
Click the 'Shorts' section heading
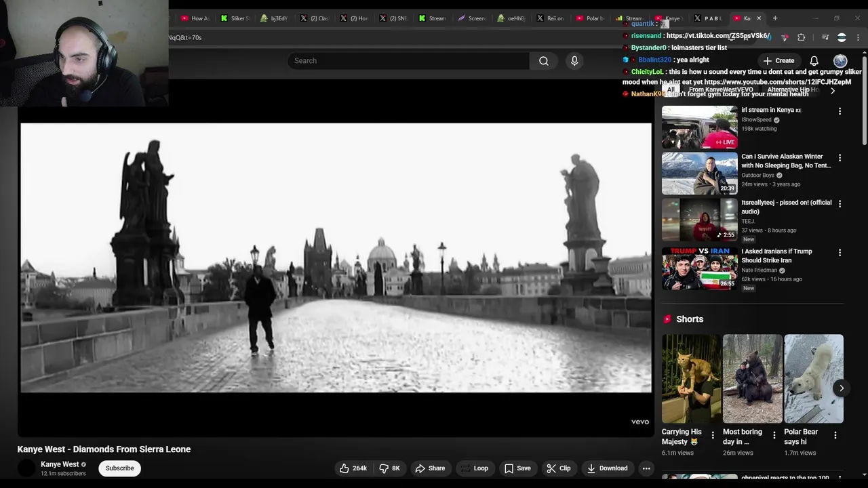point(690,319)
